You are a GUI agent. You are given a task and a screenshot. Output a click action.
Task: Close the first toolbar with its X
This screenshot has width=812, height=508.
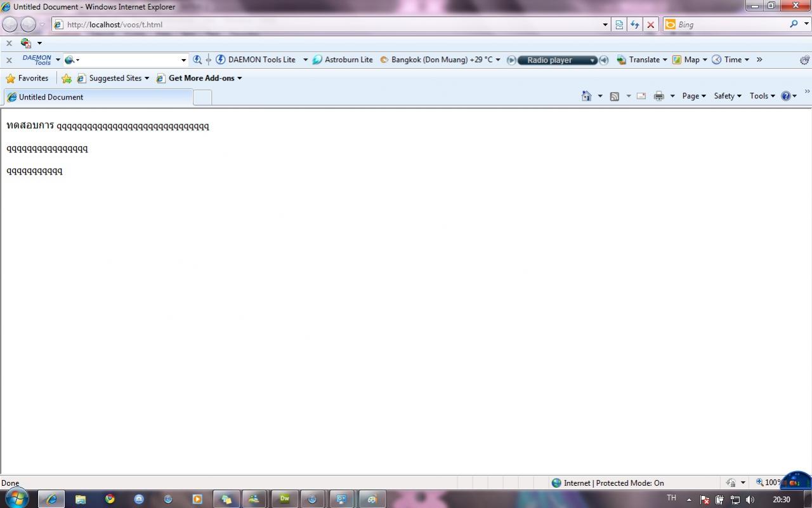point(9,43)
